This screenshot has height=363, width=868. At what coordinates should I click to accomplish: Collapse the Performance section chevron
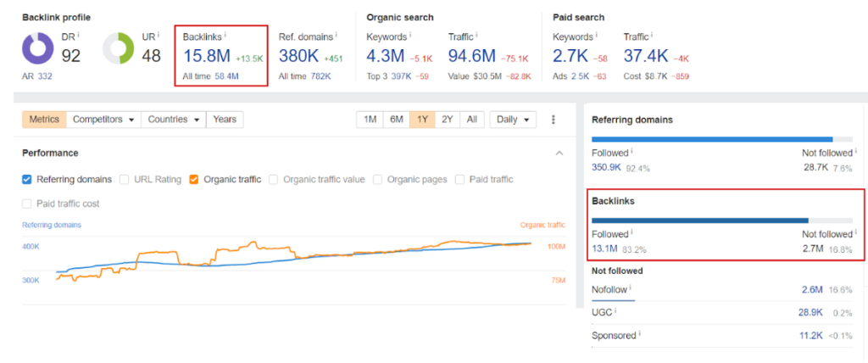(x=559, y=154)
